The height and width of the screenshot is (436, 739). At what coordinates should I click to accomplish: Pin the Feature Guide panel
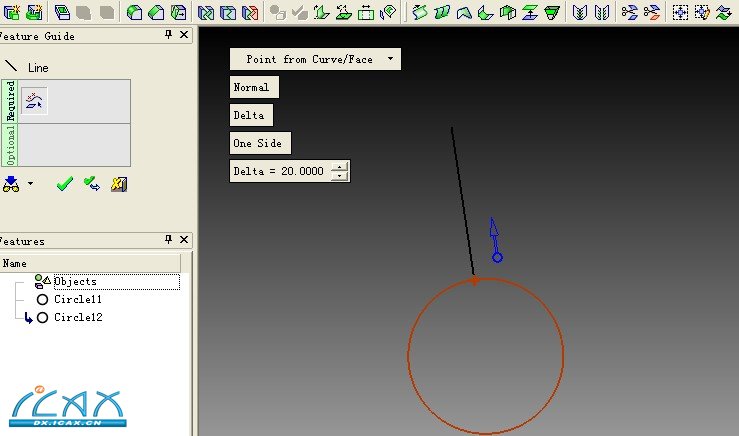[x=168, y=34]
